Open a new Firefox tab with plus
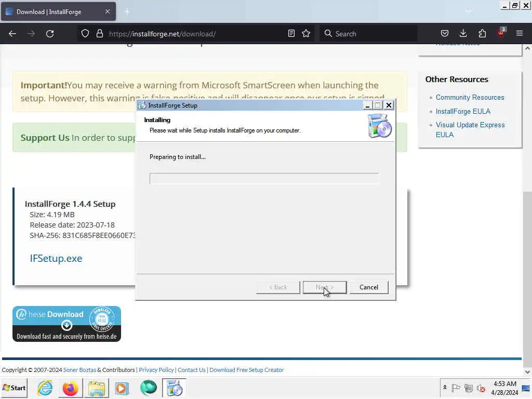Image resolution: width=532 pixels, height=399 pixels. (127, 12)
